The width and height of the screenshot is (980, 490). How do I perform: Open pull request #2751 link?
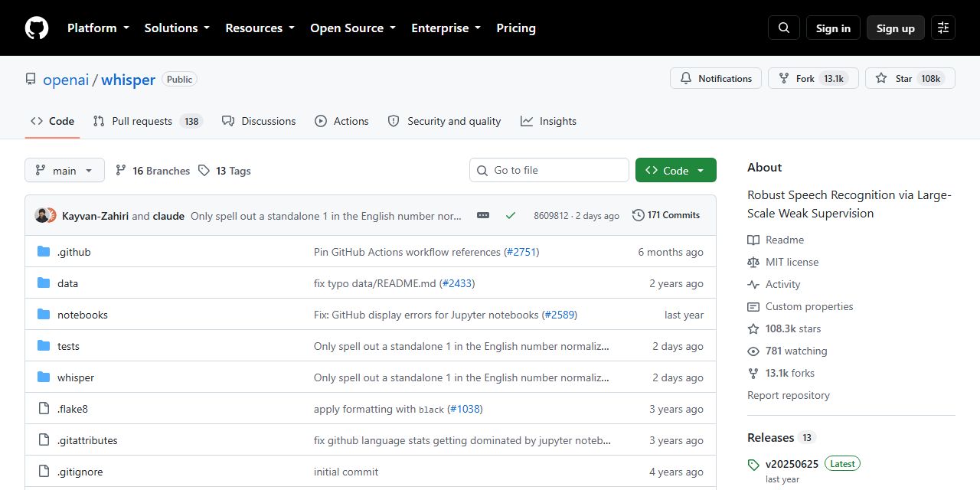tap(521, 252)
